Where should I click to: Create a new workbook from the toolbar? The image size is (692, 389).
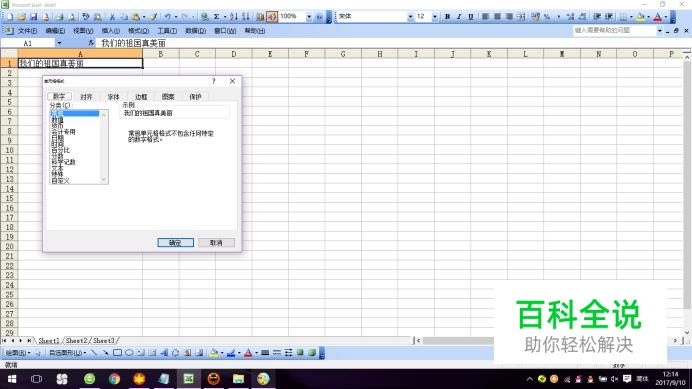(9, 17)
